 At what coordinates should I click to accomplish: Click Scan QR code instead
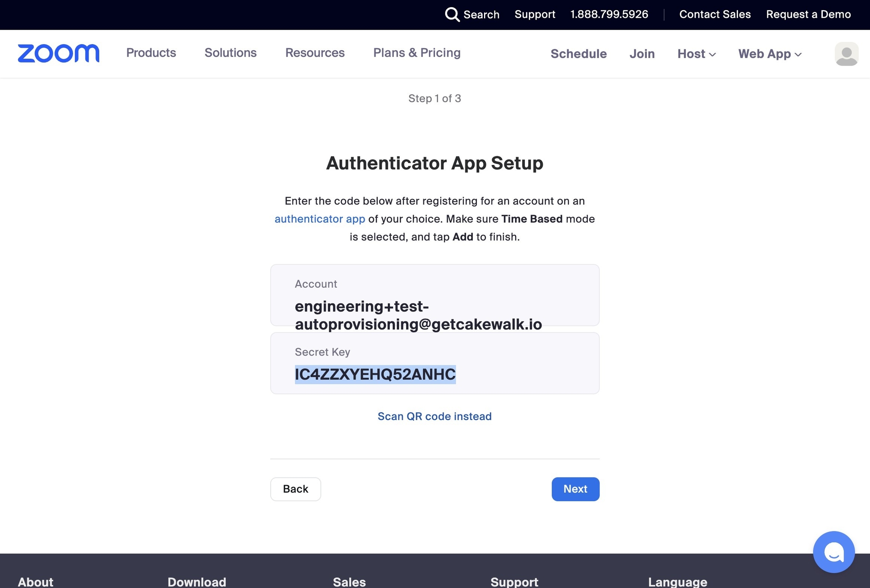pyautogui.click(x=435, y=416)
